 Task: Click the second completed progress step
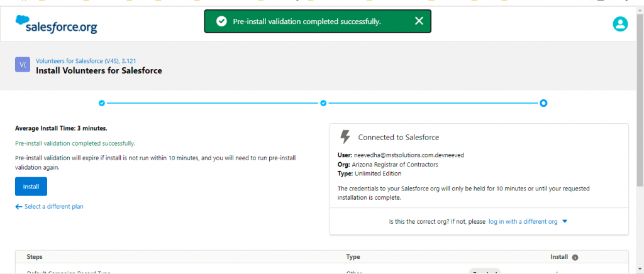point(323,103)
